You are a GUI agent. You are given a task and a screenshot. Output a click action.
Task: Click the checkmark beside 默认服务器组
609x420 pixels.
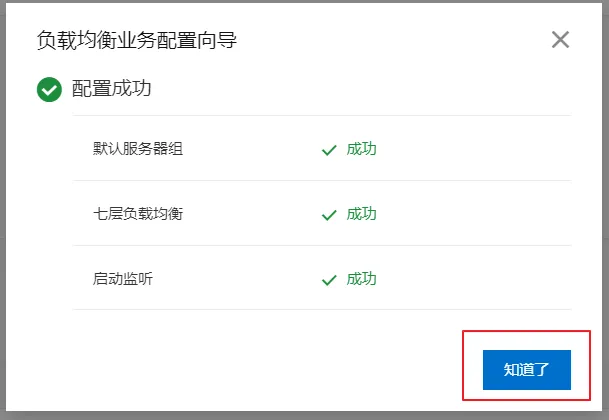pyautogui.click(x=328, y=150)
